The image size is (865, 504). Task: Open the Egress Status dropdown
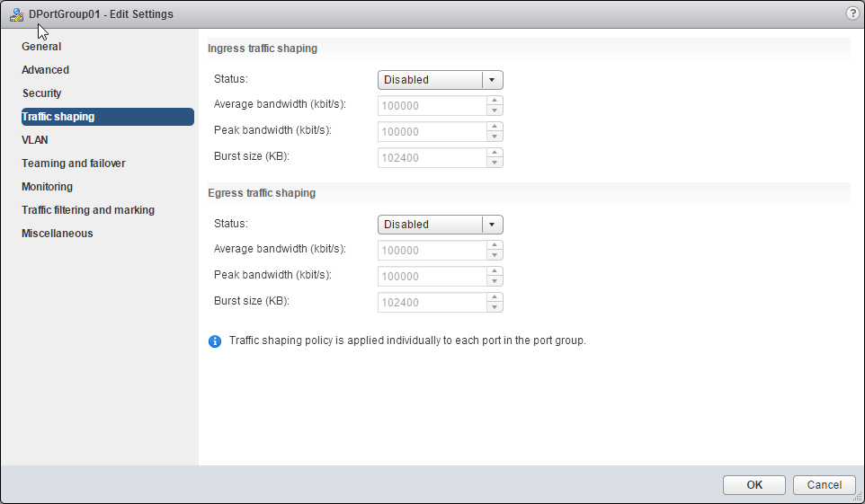(x=440, y=225)
